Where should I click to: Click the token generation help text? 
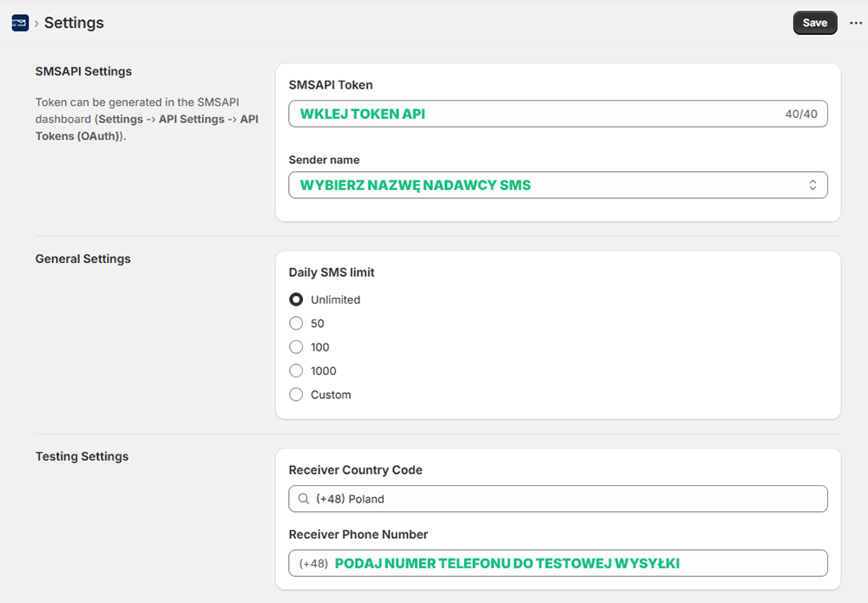pos(148,119)
